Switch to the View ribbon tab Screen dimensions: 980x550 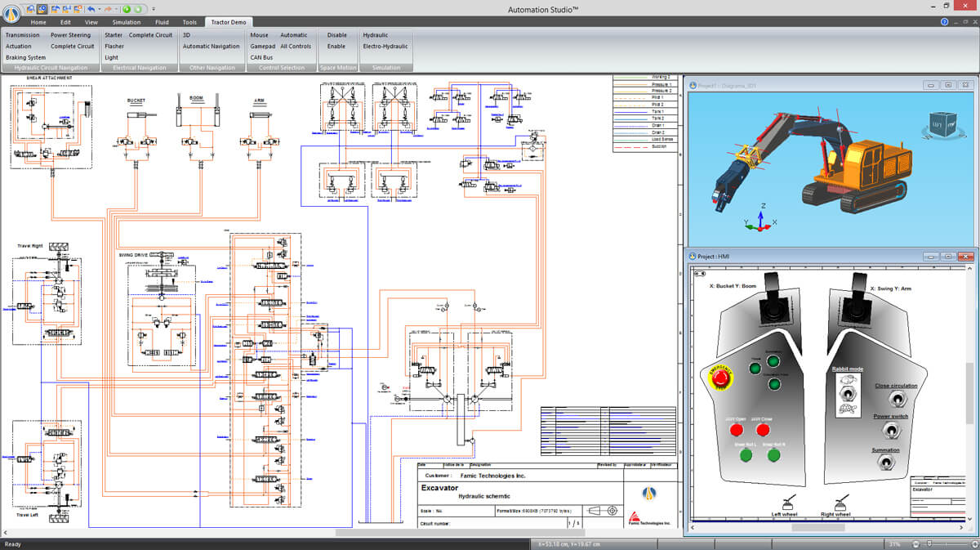click(91, 22)
